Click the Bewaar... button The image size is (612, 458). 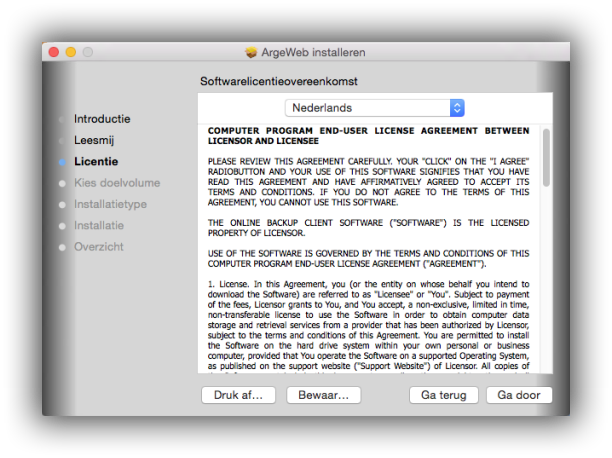324,395
